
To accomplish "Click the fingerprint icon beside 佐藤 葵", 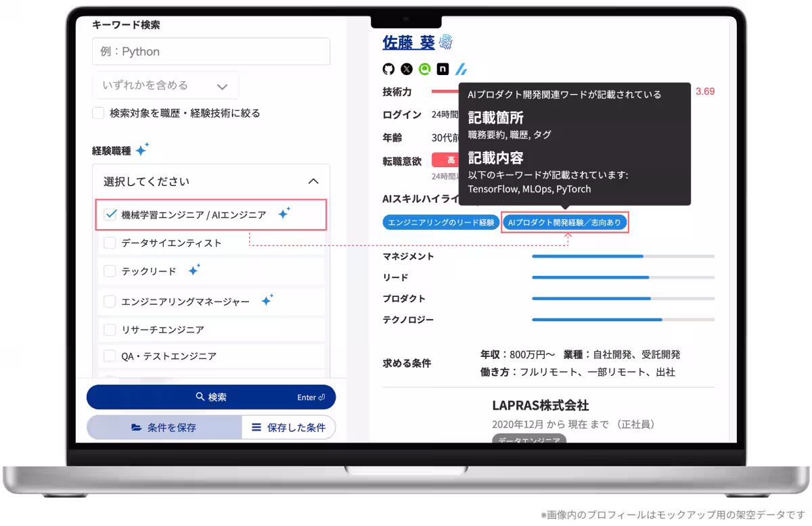I will click(444, 41).
